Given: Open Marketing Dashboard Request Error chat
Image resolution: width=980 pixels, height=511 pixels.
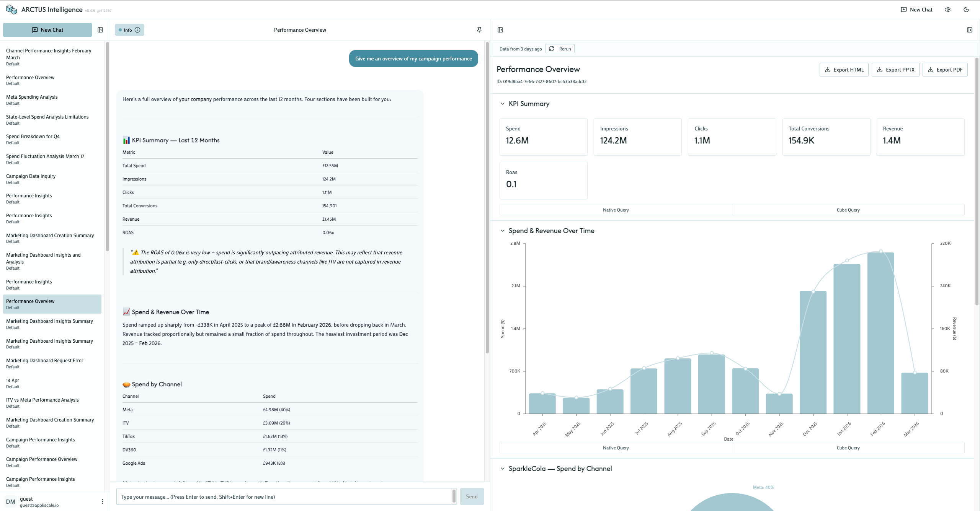Looking at the screenshot, I should (52, 363).
